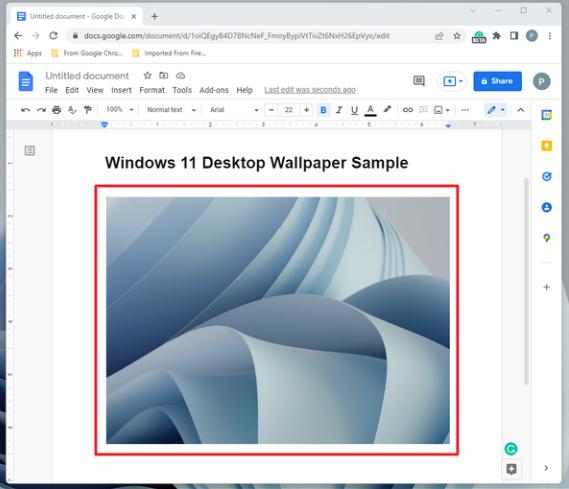Open the comment history icon
This screenshot has width=569, height=489.
(x=419, y=81)
